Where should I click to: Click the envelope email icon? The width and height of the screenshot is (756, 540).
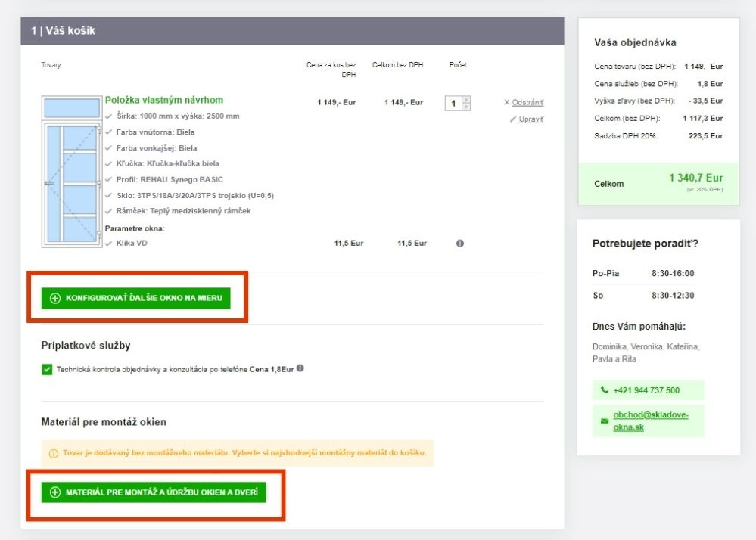(604, 421)
